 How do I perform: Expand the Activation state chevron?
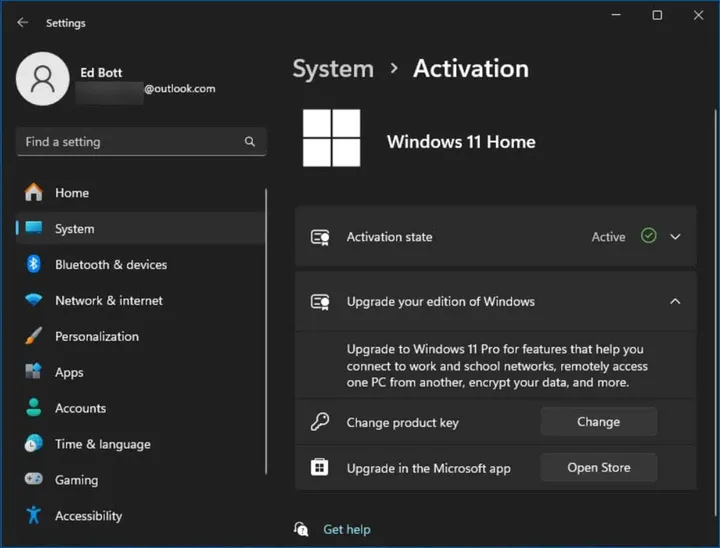[675, 237]
